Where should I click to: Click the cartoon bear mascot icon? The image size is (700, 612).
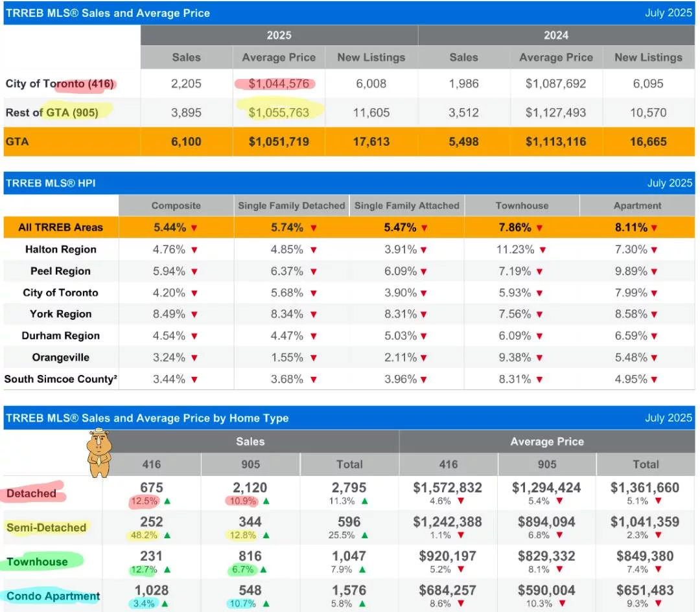click(99, 453)
